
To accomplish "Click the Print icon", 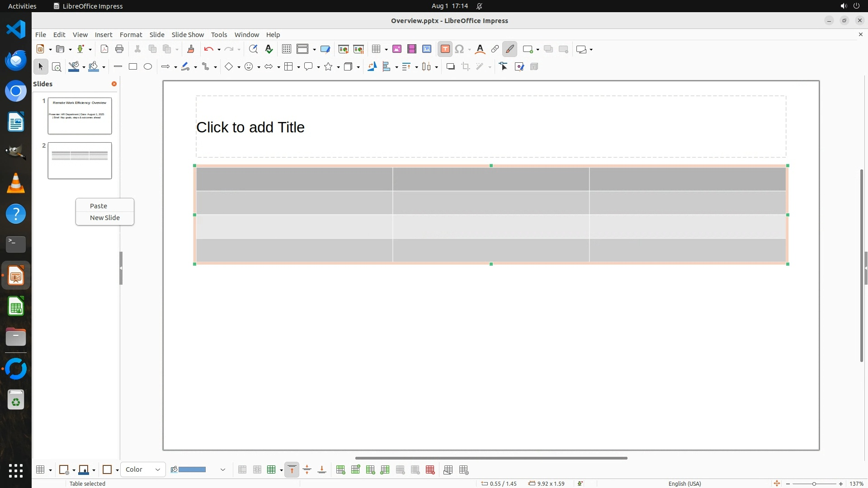I will point(119,49).
